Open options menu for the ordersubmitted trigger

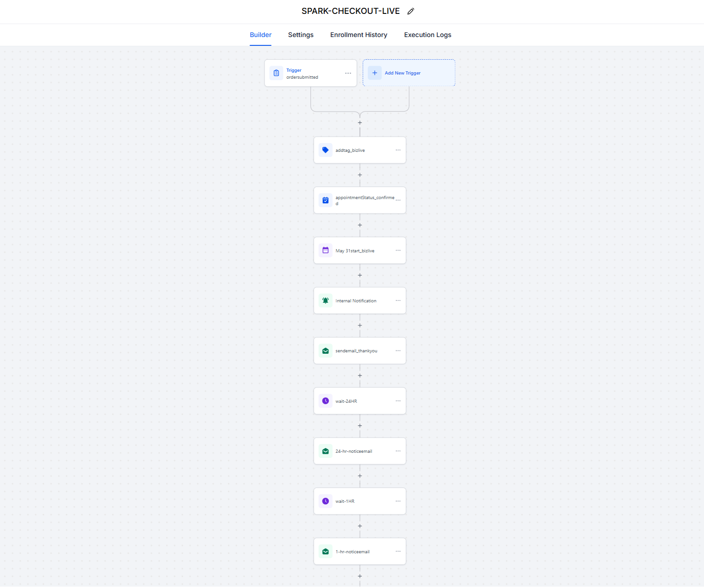point(348,73)
